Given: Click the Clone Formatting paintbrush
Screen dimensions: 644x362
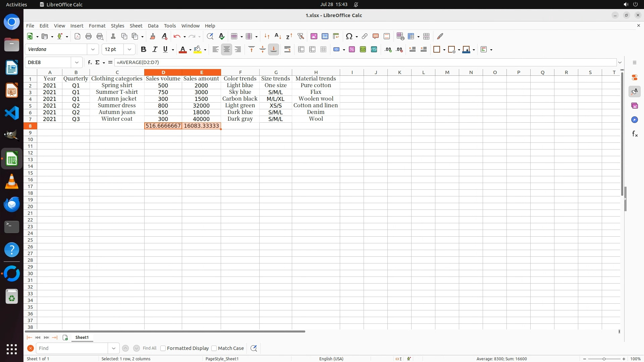Looking at the screenshot, I should point(153,36).
